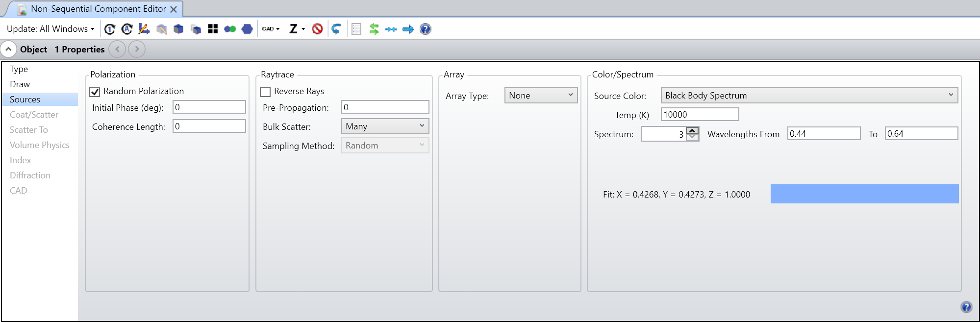This screenshot has width=980, height=322.
Task: Select the Scatter To section
Action: [40, 130]
